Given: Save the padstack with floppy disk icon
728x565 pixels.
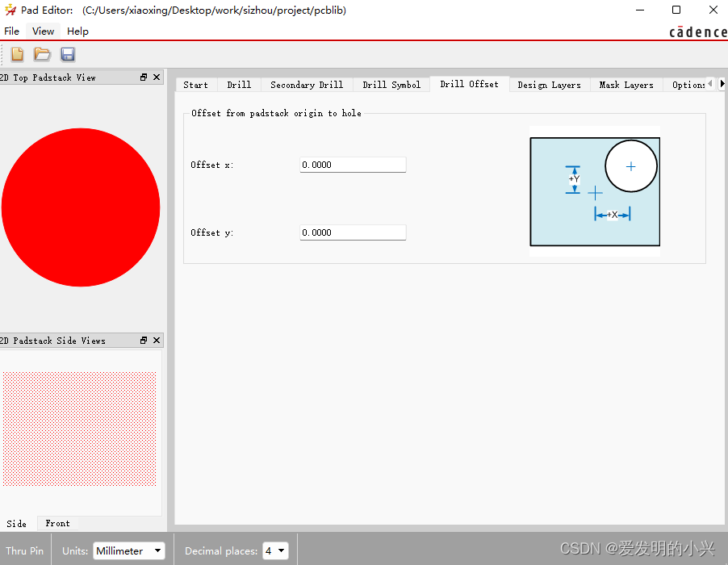Looking at the screenshot, I should coord(68,54).
